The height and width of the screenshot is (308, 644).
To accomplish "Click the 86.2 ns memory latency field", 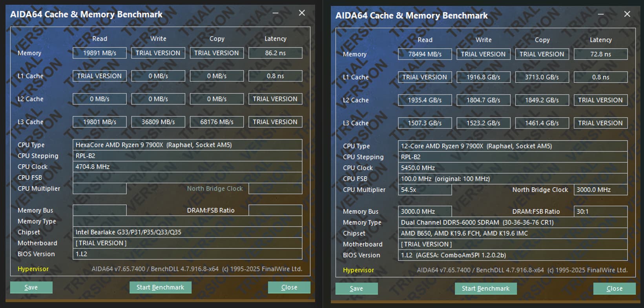I will click(x=275, y=53).
